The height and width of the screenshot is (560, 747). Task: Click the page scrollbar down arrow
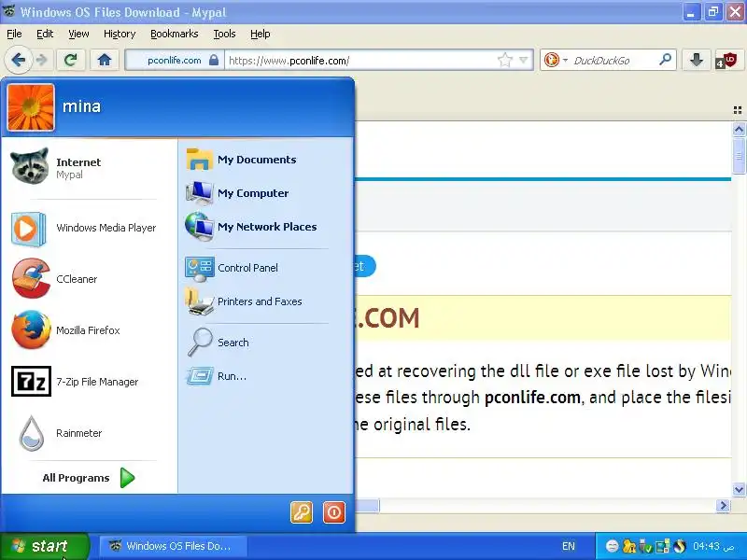[739, 489]
